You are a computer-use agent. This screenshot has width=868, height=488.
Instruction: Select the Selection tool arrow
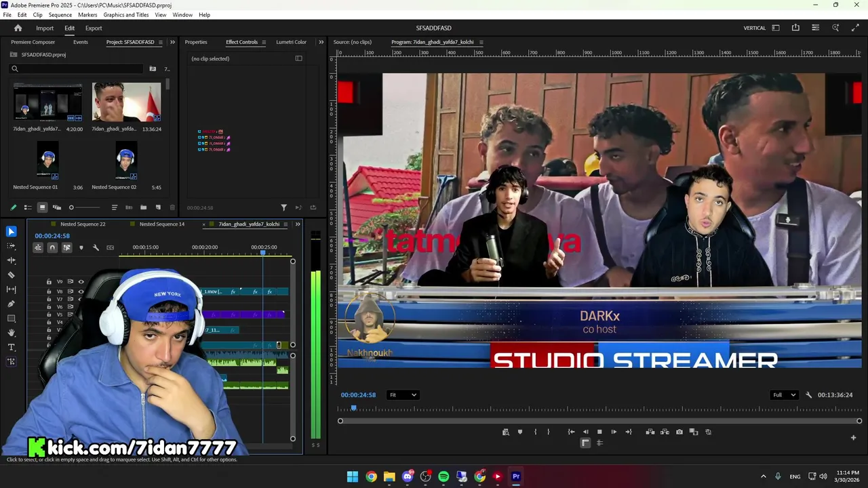pyautogui.click(x=12, y=231)
